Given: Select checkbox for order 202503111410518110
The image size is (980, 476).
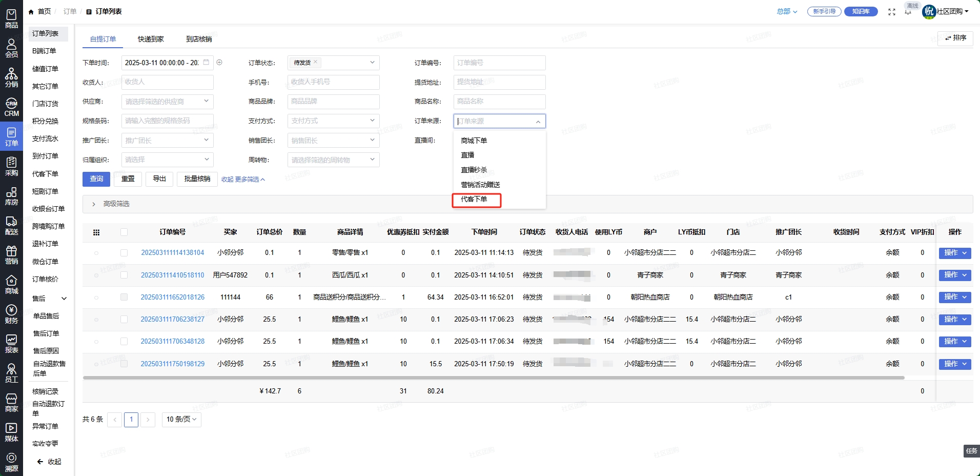Looking at the screenshot, I should 124,275.
